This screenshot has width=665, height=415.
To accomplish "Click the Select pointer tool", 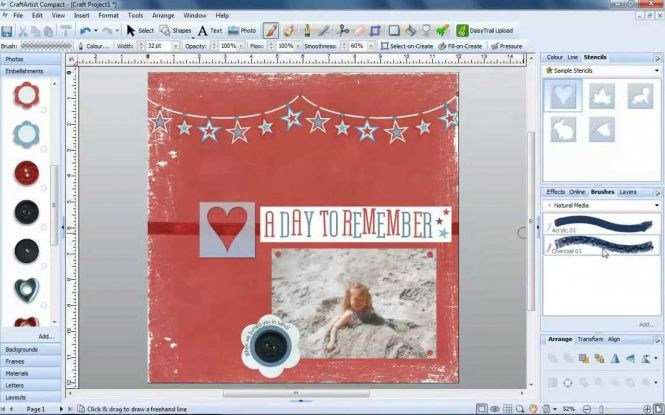I will 140,31.
